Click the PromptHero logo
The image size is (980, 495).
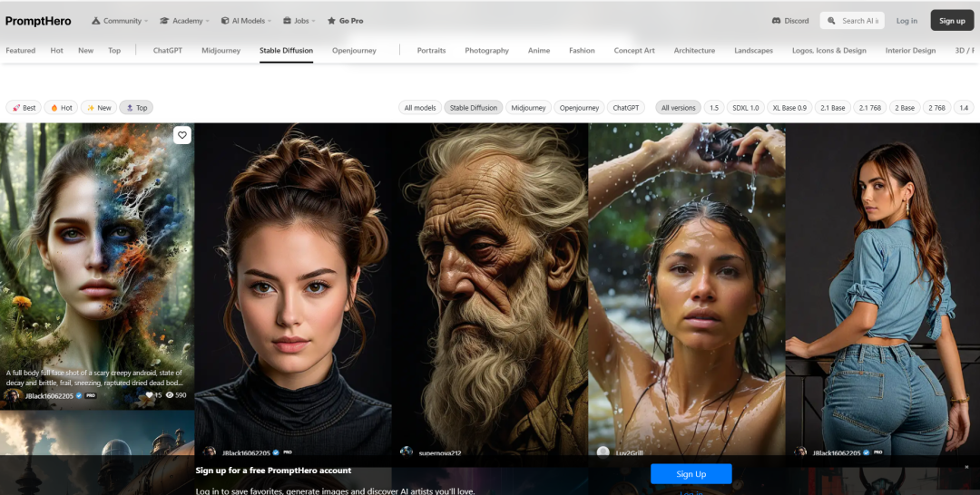pos(38,21)
